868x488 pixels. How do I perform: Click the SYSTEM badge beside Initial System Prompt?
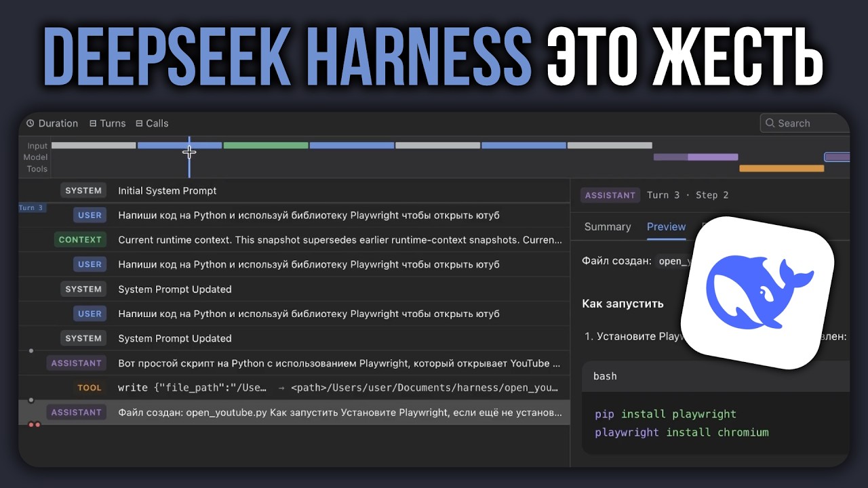tap(83, 190)
